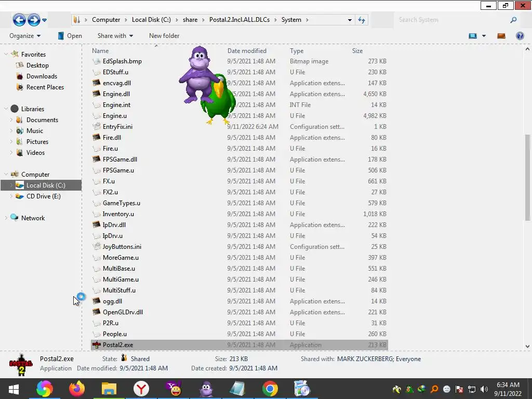Open the Organize menu
This screenshot has height=399, width=532.
pyautogui.click(x=25, y=36)
